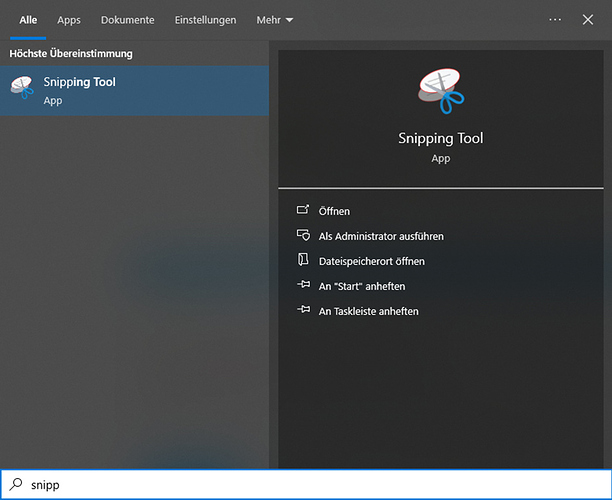Open the Dokumente tab
Screen dimensions: 612x500
[128, 20]
